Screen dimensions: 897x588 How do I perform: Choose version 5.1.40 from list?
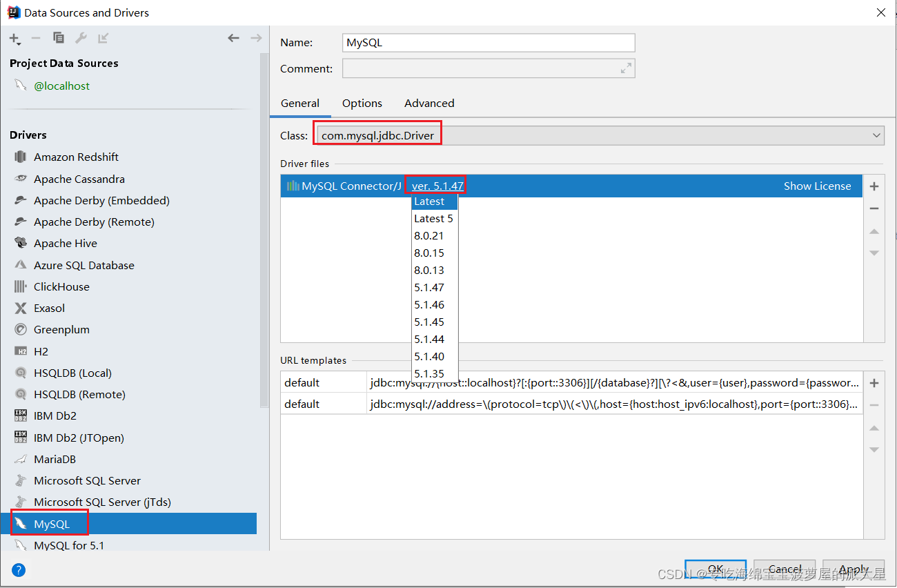[x=435, y=356]
